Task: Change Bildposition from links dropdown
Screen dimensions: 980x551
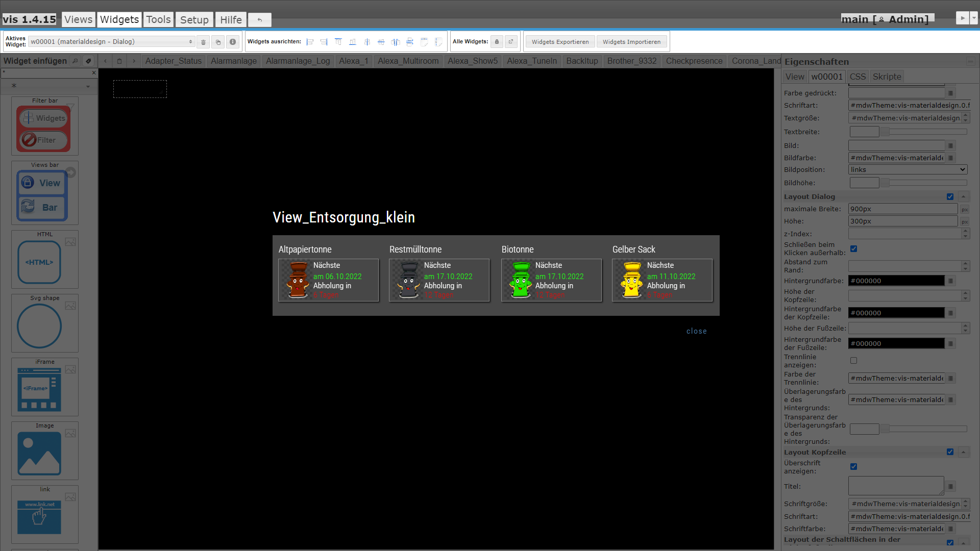Action: click(x=908, y=169)
